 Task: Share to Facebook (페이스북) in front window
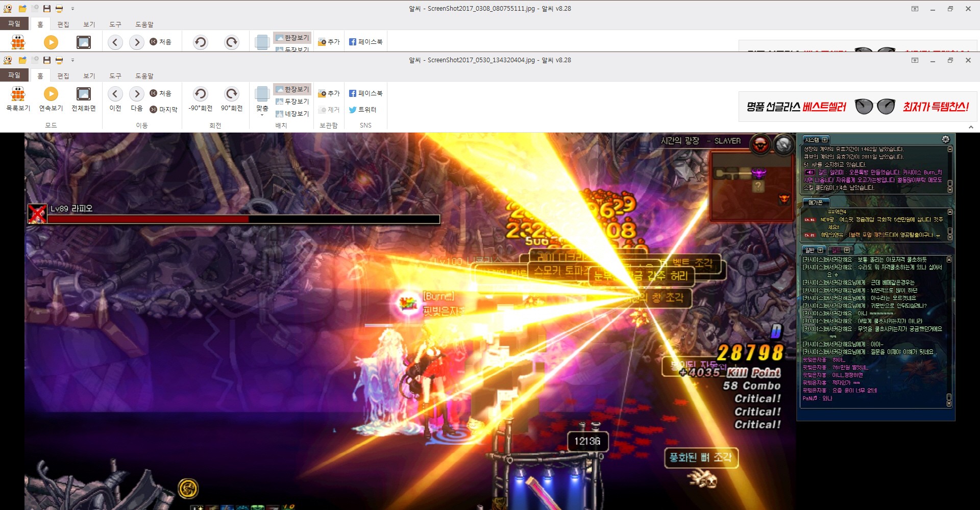click(x=365, y=93)
